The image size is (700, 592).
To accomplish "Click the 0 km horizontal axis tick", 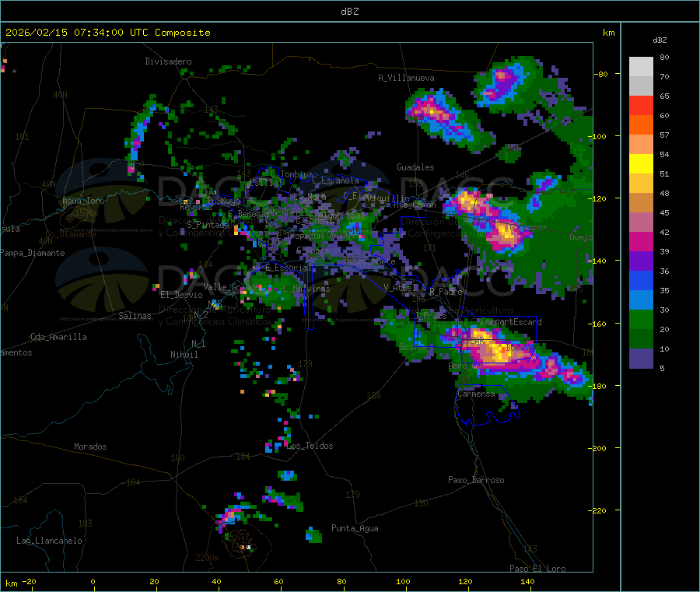I will (93, 581).
